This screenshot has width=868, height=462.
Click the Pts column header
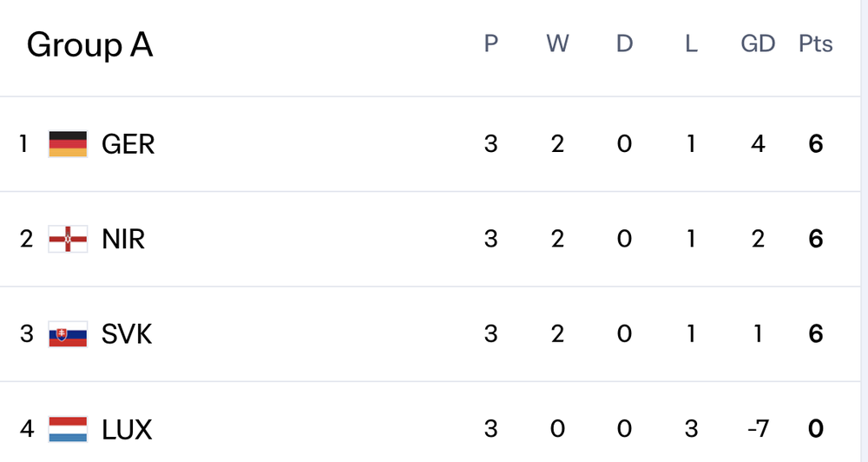pyautogui.click(x=816, y=44)
